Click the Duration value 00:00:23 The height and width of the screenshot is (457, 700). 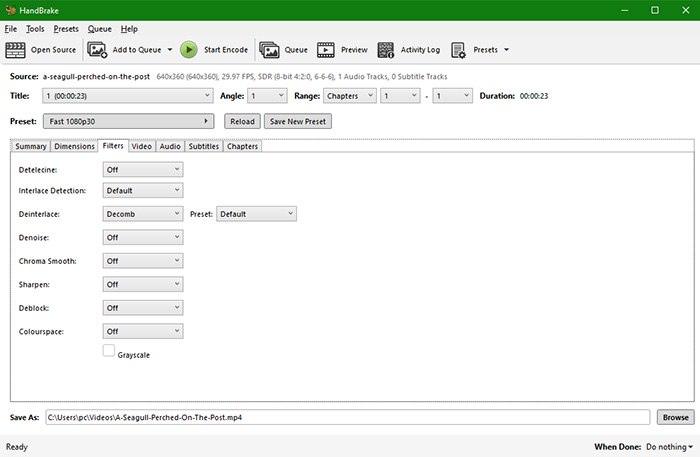pyautogui.click(x=533, y=96)
